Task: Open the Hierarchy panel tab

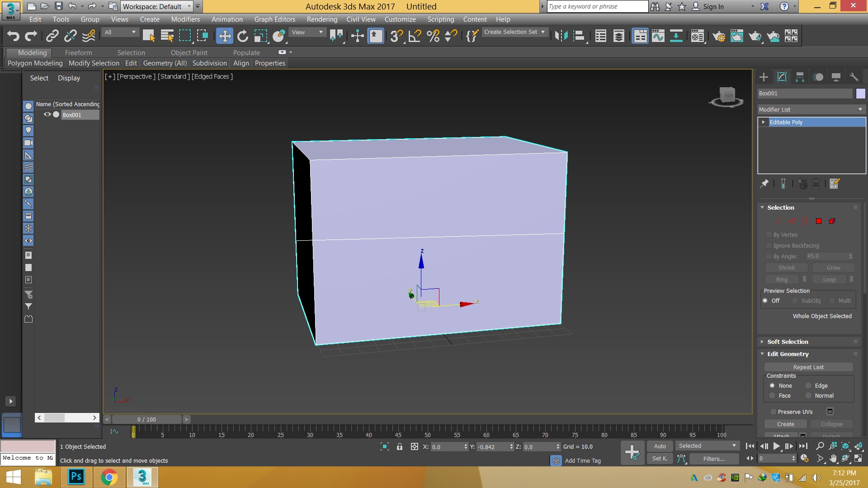Action: (800, 77)
